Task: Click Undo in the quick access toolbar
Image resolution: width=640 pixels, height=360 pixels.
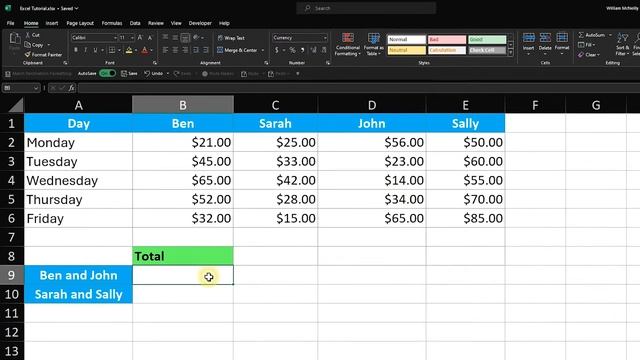Action: click(153, 73)
